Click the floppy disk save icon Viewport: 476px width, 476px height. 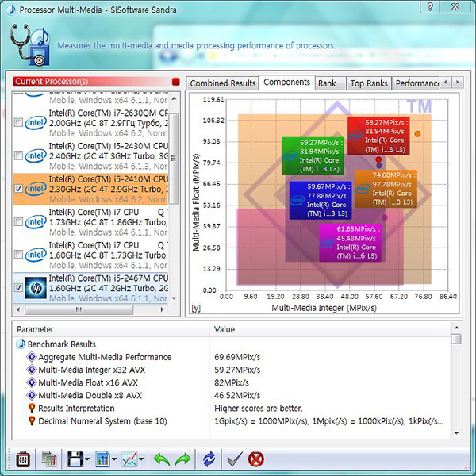[x=75, y=459]
